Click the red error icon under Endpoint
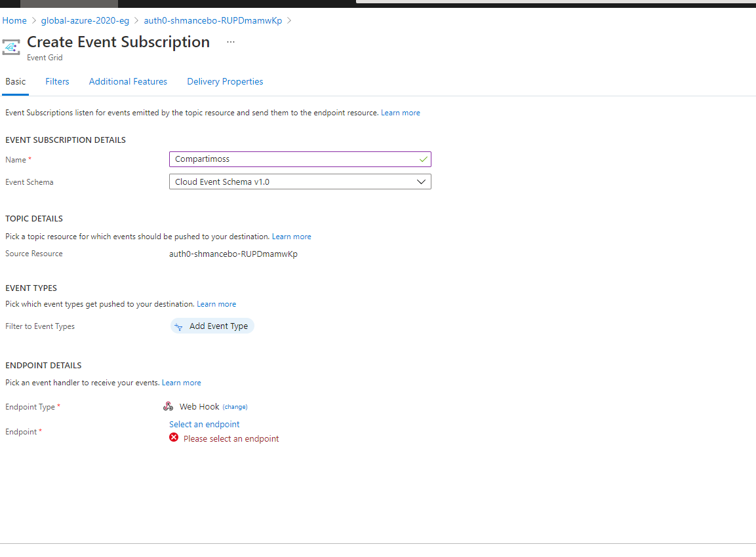Viewport: 756px width, 557px height. [174, 438]
